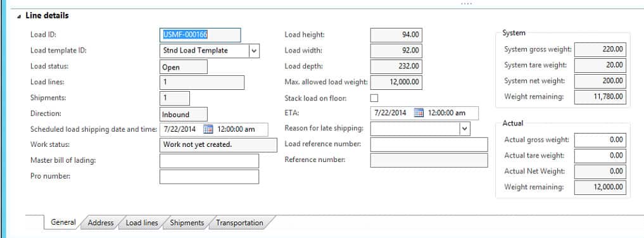Click System Weight remaining field 11,780.00
Image resolution: width=644 pixels, height=238 pixels.
point(600,97)
